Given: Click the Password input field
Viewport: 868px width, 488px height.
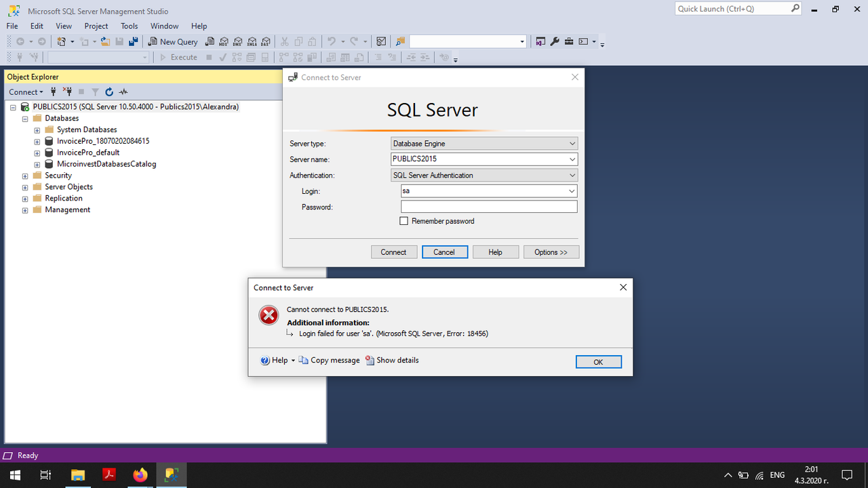Looking at the screenshot, I should pos(489,207).
